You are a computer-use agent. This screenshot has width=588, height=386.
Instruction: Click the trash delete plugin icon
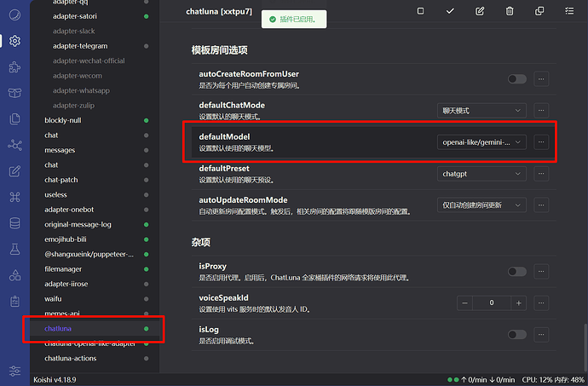click(510, 11)
